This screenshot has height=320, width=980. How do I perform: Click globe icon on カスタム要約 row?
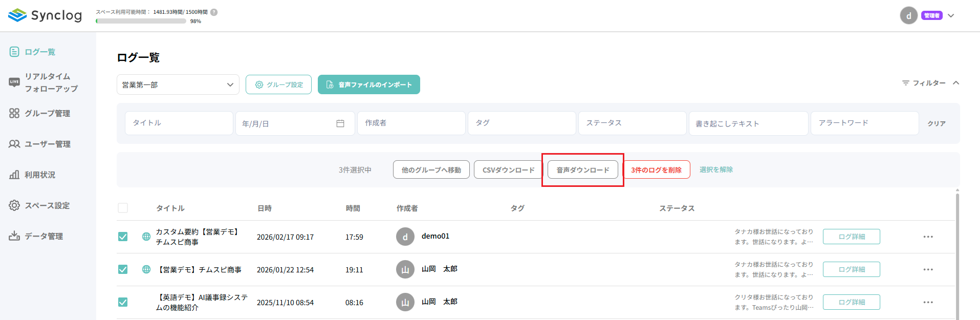click(x=146, y=237)
